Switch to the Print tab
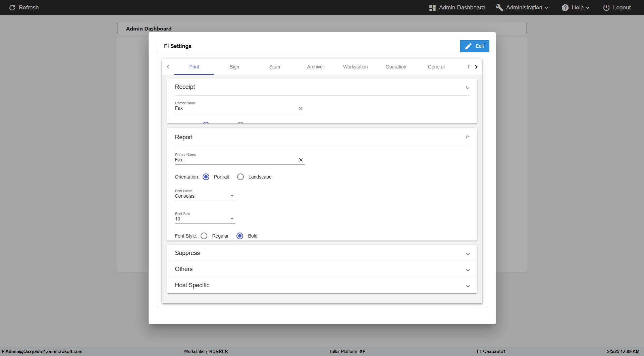 point(194,67)
